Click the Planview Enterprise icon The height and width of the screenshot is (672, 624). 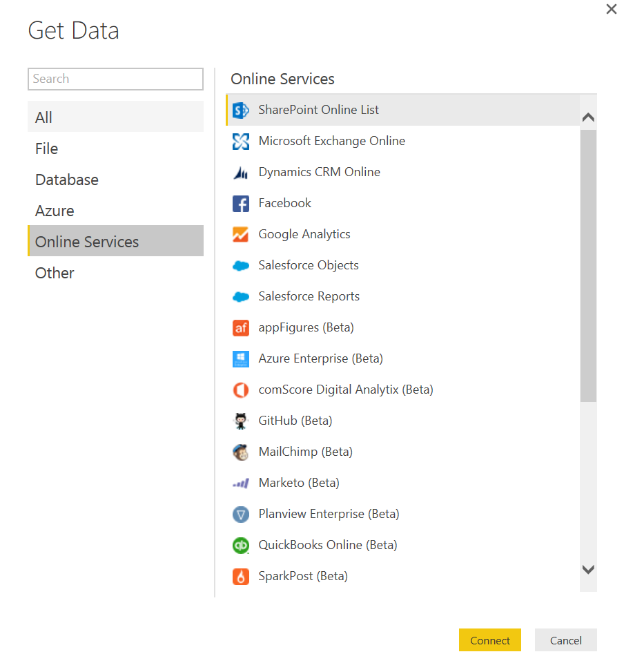[x=241, y=515]
